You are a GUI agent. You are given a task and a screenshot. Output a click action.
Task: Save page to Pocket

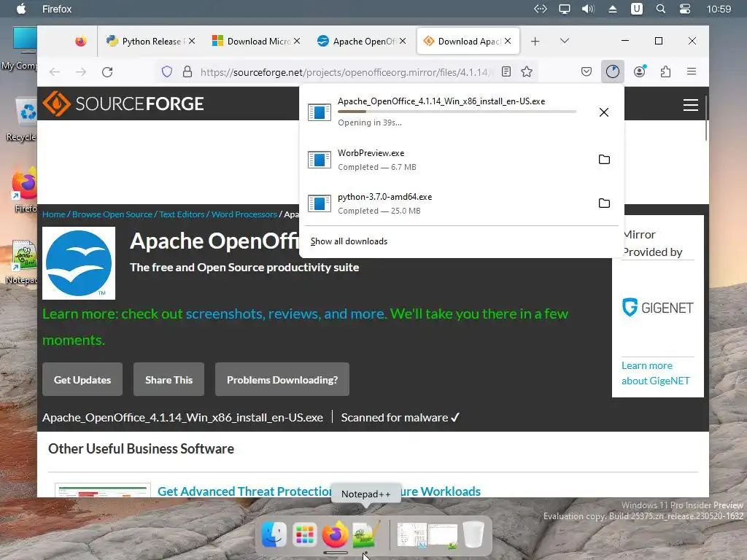(x=587, y=72)
